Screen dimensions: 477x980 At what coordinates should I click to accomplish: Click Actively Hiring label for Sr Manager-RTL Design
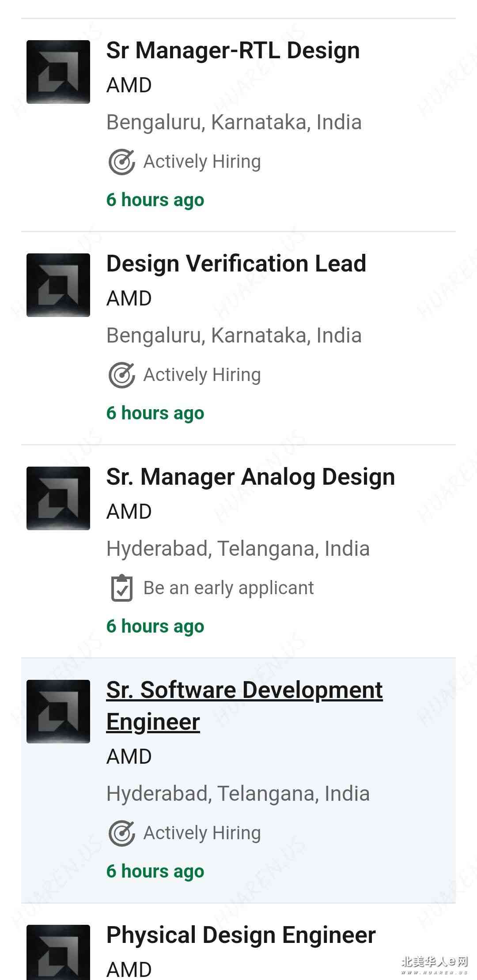[202, 162]
